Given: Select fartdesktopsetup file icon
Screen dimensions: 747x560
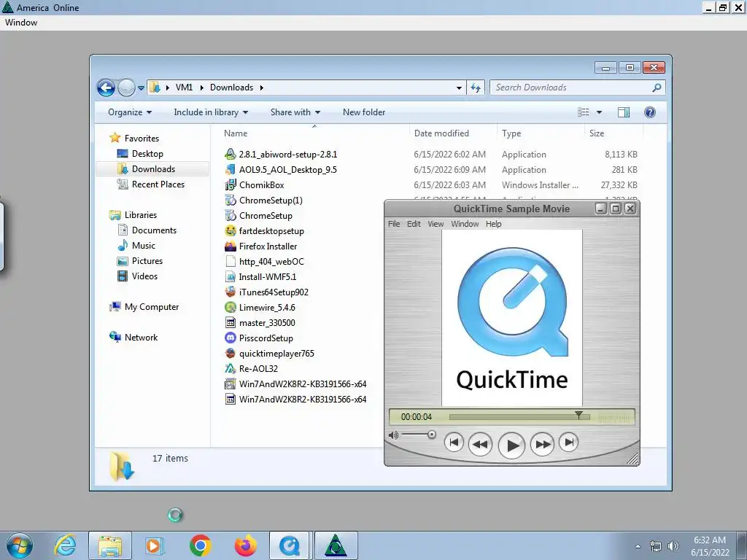Looking at the screenshot, I should pos(231,231).
